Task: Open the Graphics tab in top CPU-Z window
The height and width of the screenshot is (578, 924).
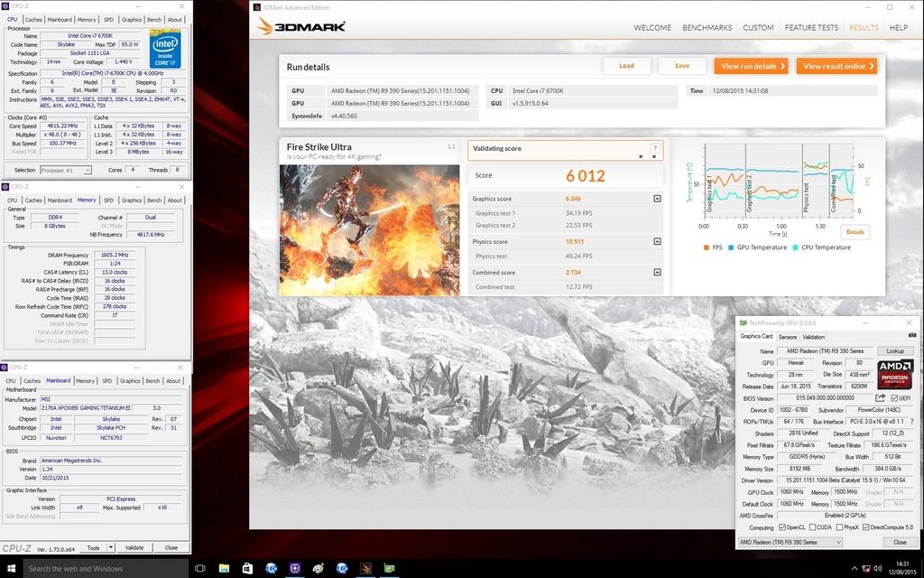Action: coord(132,20)
